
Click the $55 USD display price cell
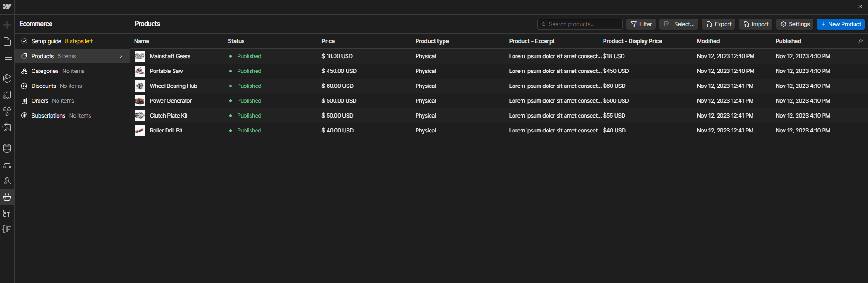tap(614, 116)
